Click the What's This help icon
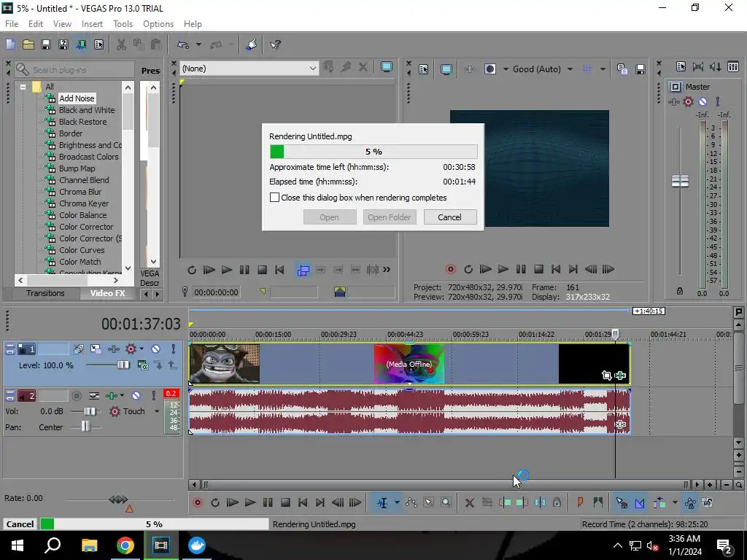This screenshot has height=560, width=747. tap(275, 44)
